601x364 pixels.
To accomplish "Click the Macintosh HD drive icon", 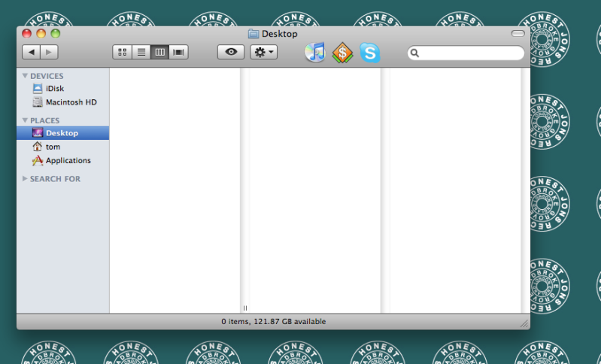I will [x=38, y=102].
